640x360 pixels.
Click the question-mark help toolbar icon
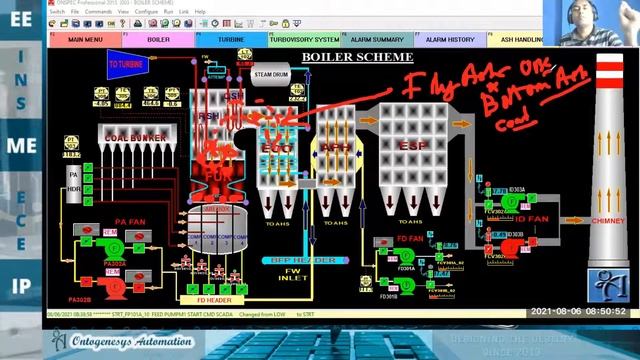coord(122,24)
